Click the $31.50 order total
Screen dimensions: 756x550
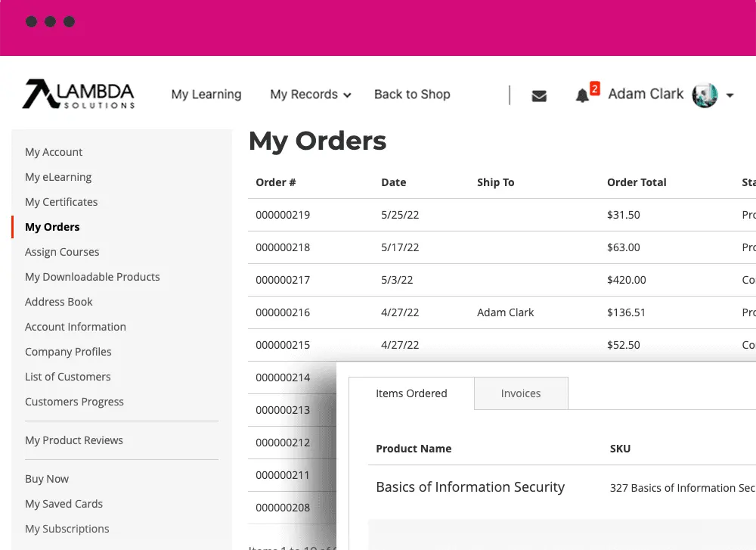coord(624,215)
